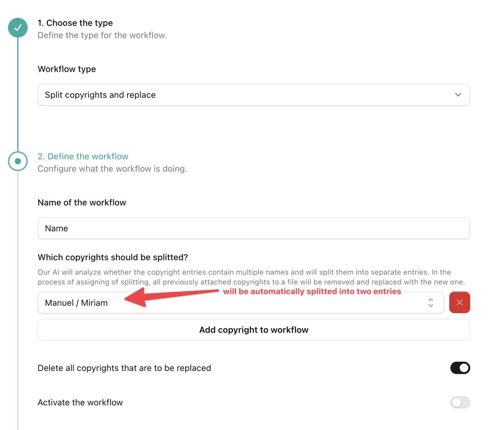Remove Manuel / Miriam with the red X button
Viewport: 504px width, 430px height.
point(459,303)
